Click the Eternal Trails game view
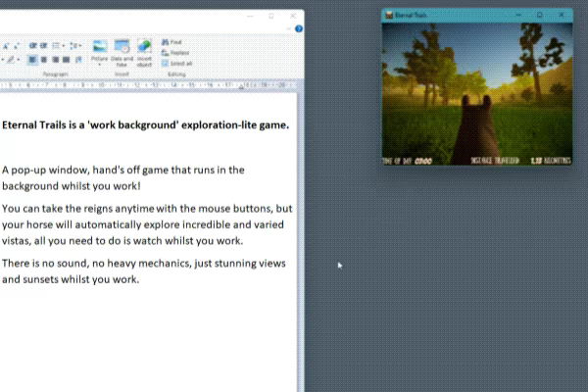The width and height of the screenshot is (588, 392). pyautogui.click(x=477, y=94)
